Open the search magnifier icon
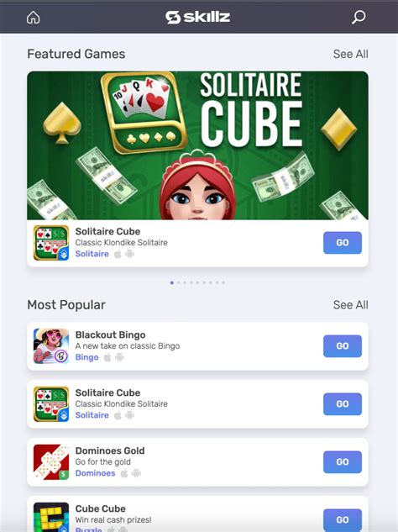The width and height of the screenshot is (398, 532). click(359, 17)
